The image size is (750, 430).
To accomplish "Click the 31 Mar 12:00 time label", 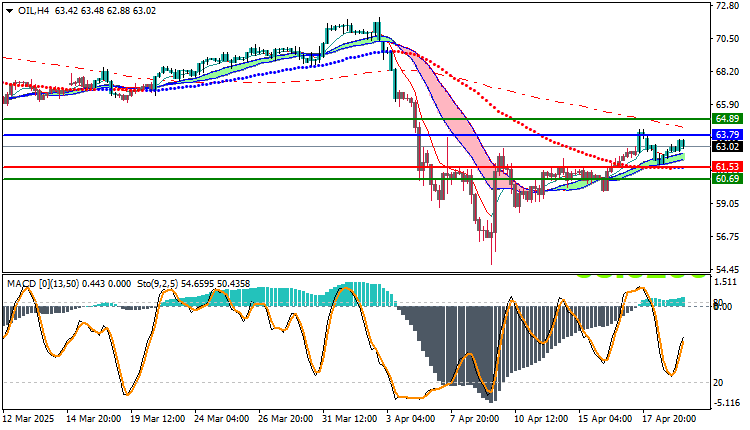I will pos(350,419).
